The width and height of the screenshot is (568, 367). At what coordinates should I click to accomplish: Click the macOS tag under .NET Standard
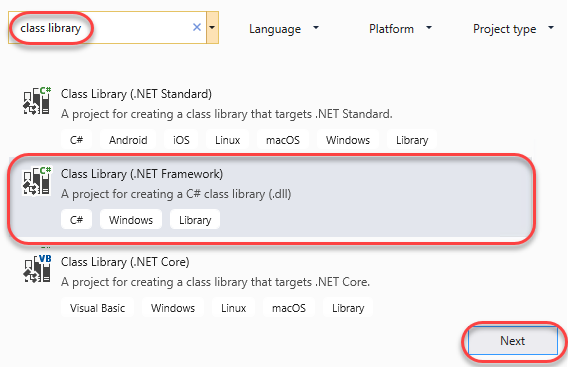pos(283,140)
